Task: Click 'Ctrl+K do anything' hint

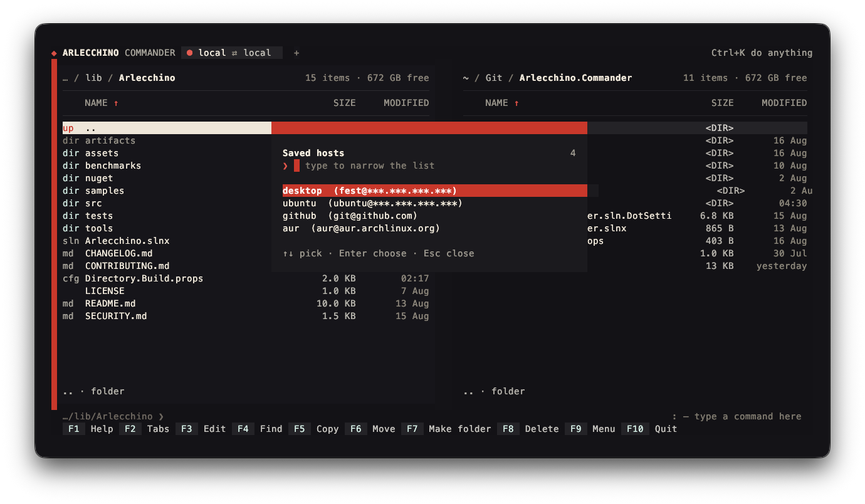Action: pos(762,53)
